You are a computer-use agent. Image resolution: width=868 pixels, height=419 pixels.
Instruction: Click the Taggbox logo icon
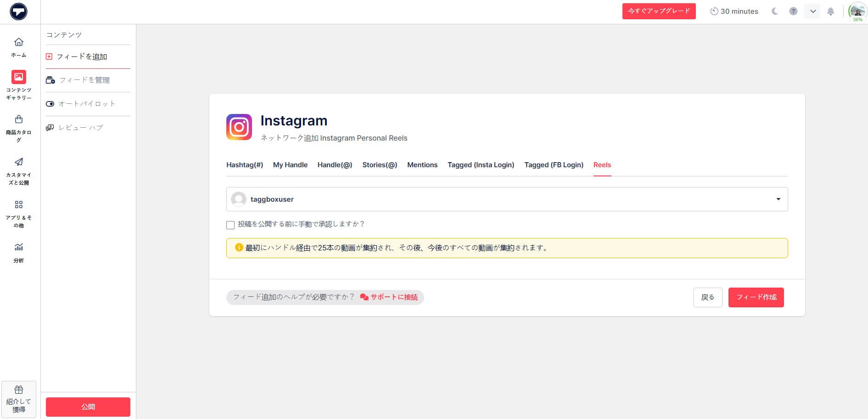[x=19, y=11]
